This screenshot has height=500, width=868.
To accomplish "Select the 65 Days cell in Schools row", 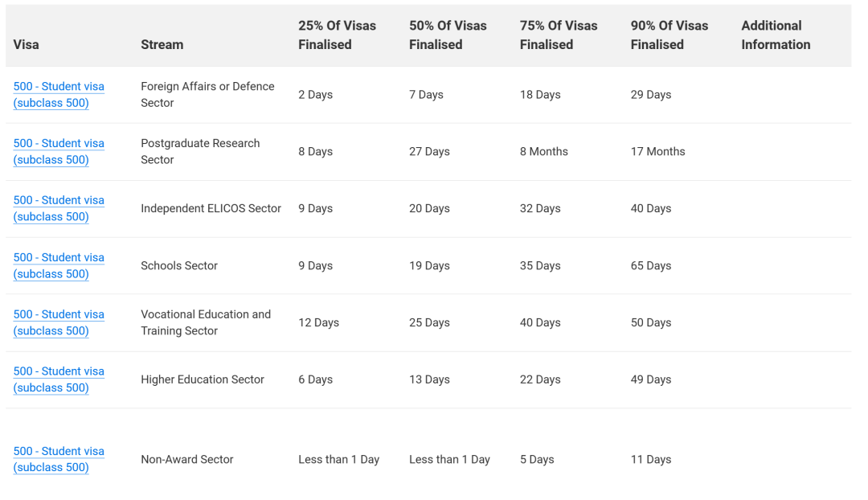I will (651, 266).
